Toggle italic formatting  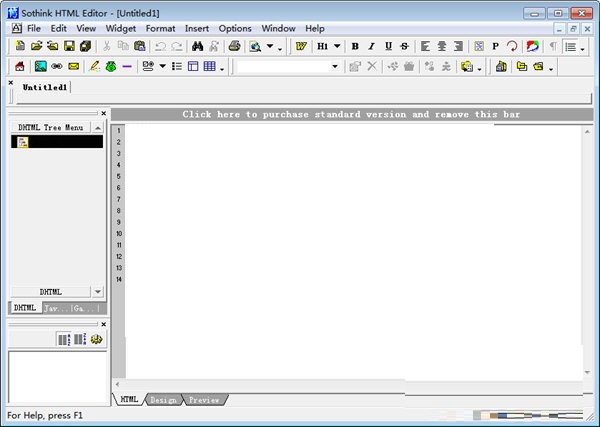[x=371, y=46]
